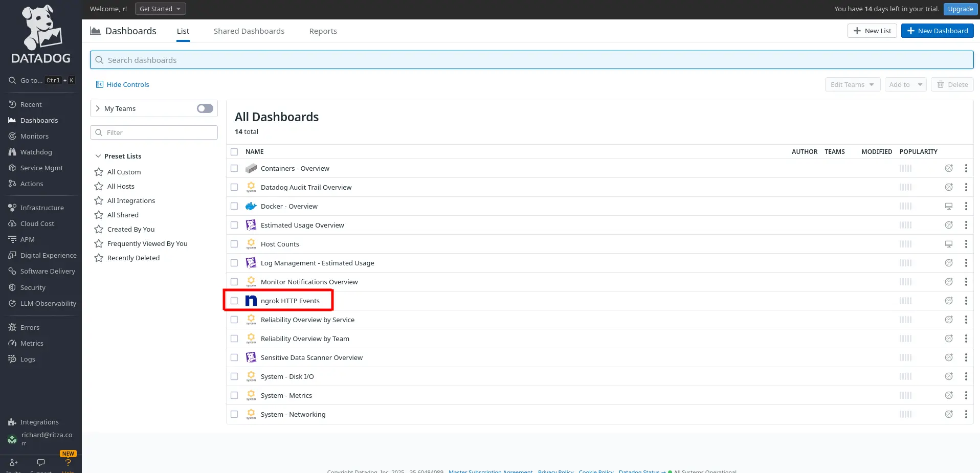980x473 pixels.
Task: Open the Edit Teams dropdown
Action: click(852, 84)
